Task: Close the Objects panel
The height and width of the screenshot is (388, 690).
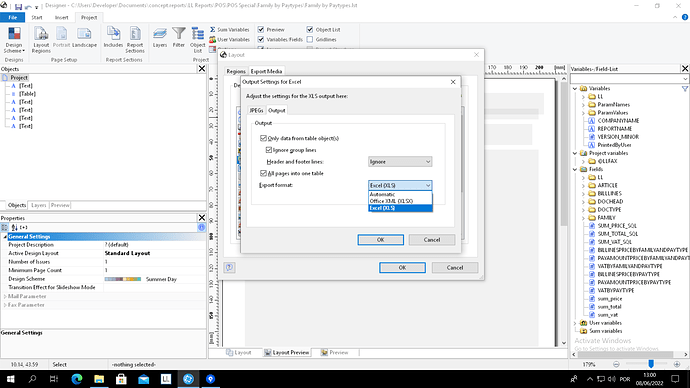Action: coord(202,69)
